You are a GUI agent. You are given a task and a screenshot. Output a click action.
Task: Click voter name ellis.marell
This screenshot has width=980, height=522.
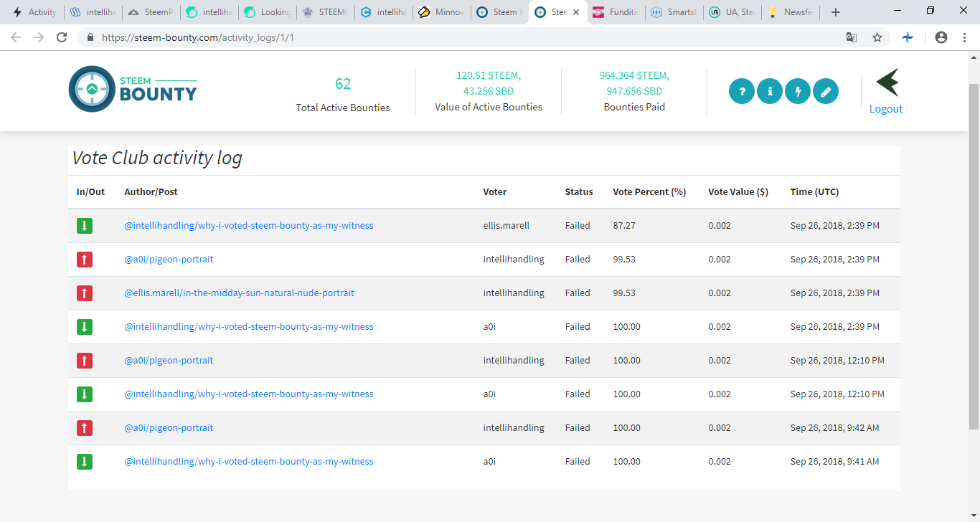coord(506,225)
